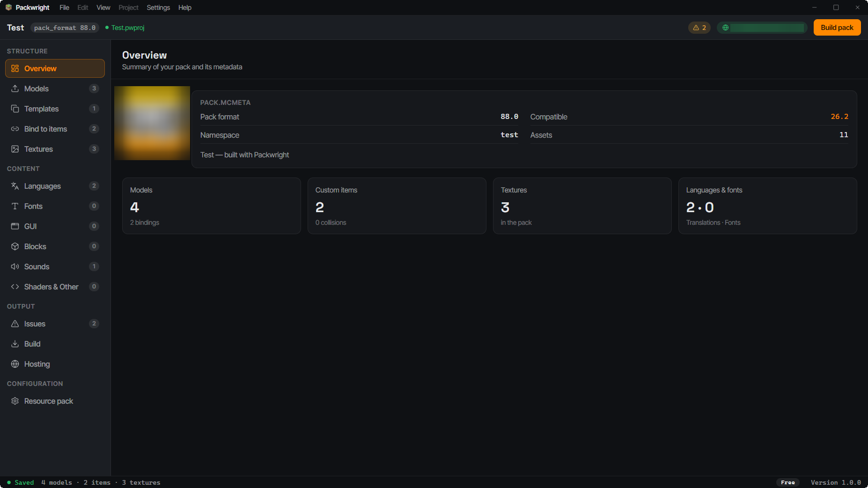Image resolution: width=868 pixels, height=488 pixels.
Task: Click the GUI window icon
Action: pyautogui.click(x=15, y=226)
